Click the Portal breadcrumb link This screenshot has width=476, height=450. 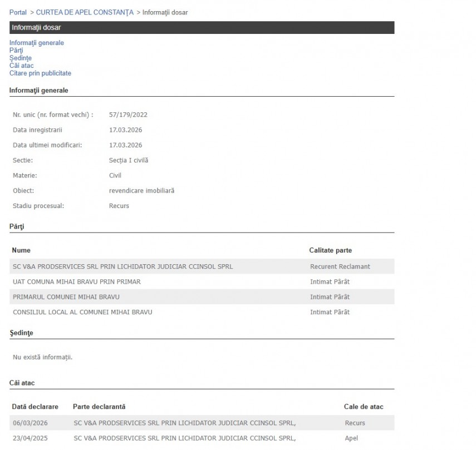pyautogui.click(x=18, y=12)
